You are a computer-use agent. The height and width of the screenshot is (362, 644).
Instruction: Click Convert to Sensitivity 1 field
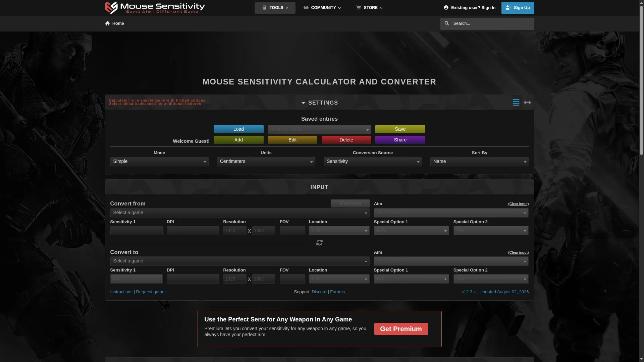(x=137, y=279)
